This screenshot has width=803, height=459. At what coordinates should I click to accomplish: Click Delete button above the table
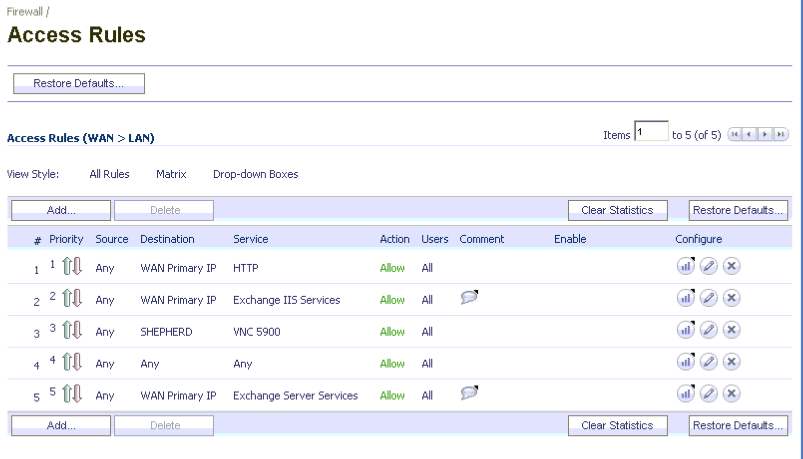(164, 210)
